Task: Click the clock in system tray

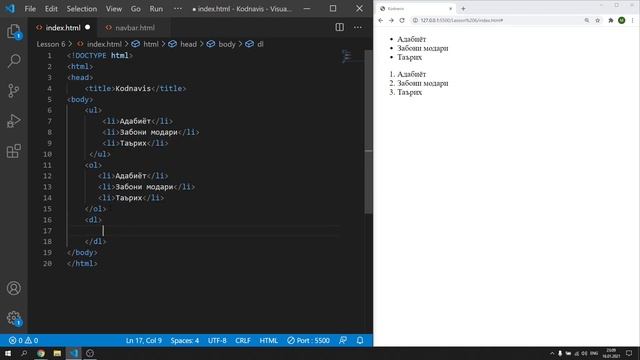Action: 611,353
